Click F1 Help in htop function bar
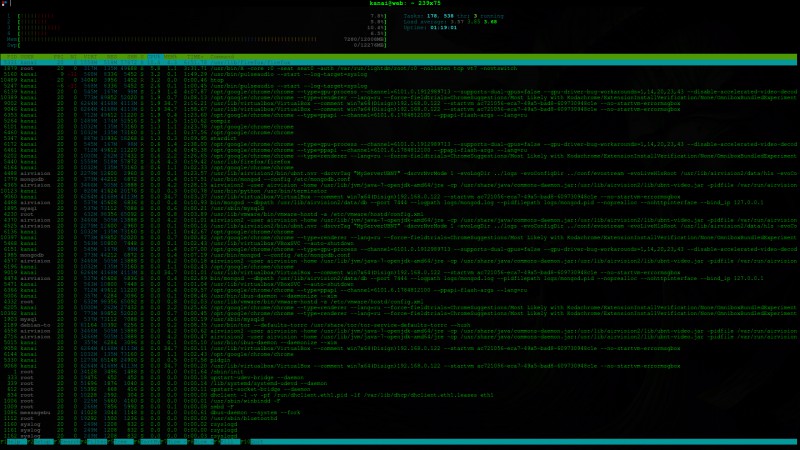Viewport: 800px width, 450px height. pyautogui.click(x=14, y=442)
